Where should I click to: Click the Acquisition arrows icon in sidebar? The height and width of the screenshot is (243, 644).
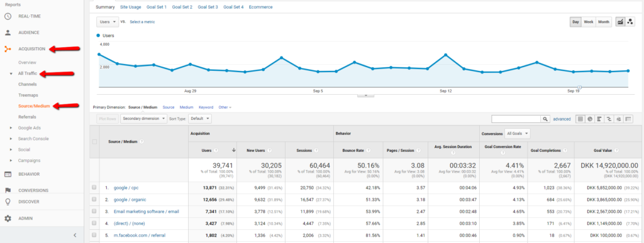(8, 49)
